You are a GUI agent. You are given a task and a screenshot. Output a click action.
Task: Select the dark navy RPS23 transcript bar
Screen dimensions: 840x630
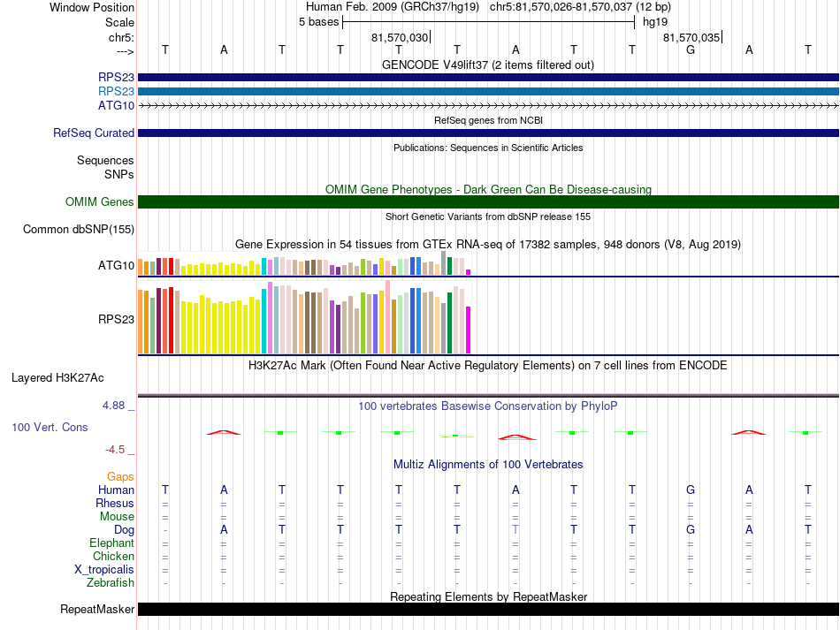pyautogui.click(x=488, y=77)
